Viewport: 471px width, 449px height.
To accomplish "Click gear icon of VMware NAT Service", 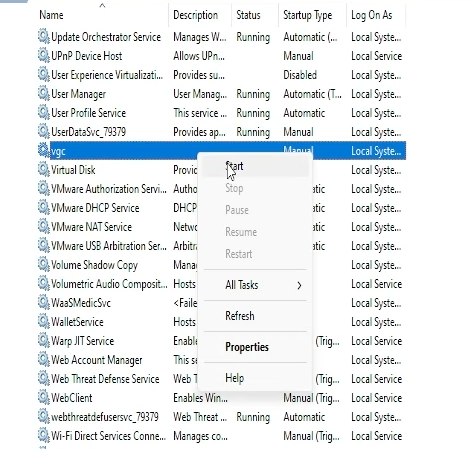I will tap(43, 226).
